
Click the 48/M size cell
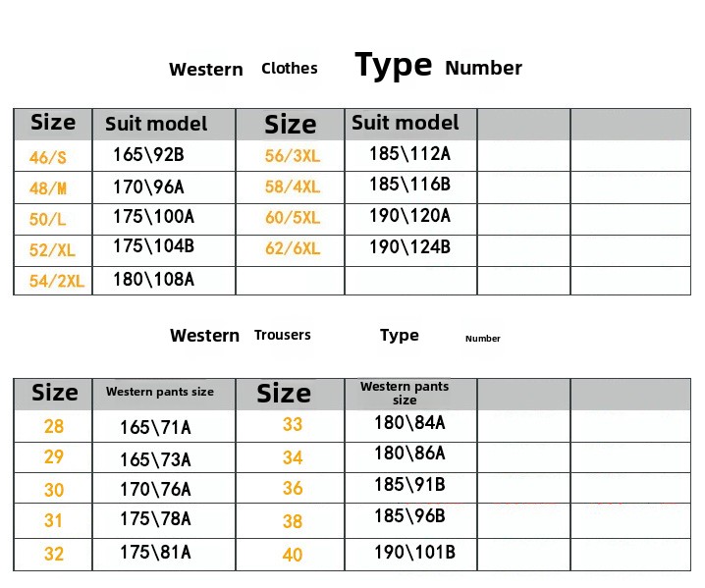click(x=48, y=187)
